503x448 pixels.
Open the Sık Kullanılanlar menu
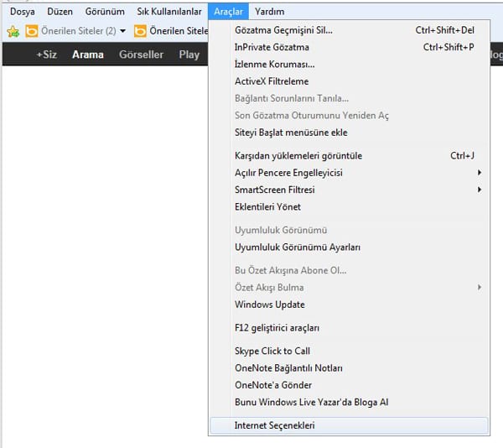[x=169, y=12]
